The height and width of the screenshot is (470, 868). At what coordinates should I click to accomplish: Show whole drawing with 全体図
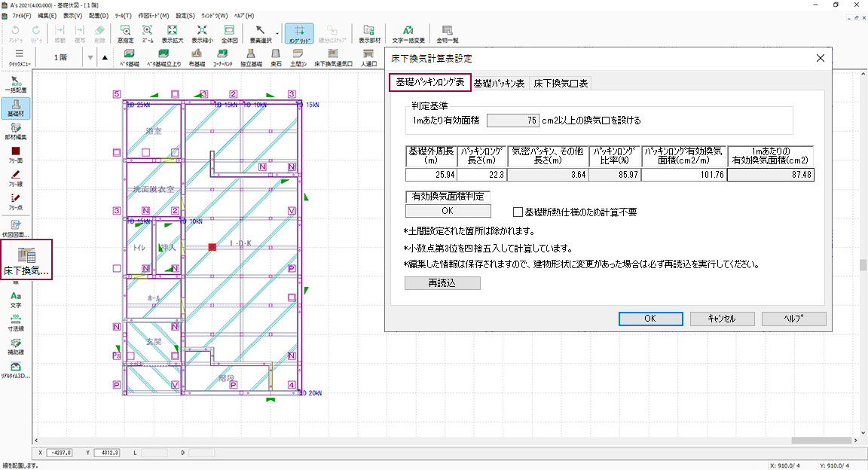(229, 33)
